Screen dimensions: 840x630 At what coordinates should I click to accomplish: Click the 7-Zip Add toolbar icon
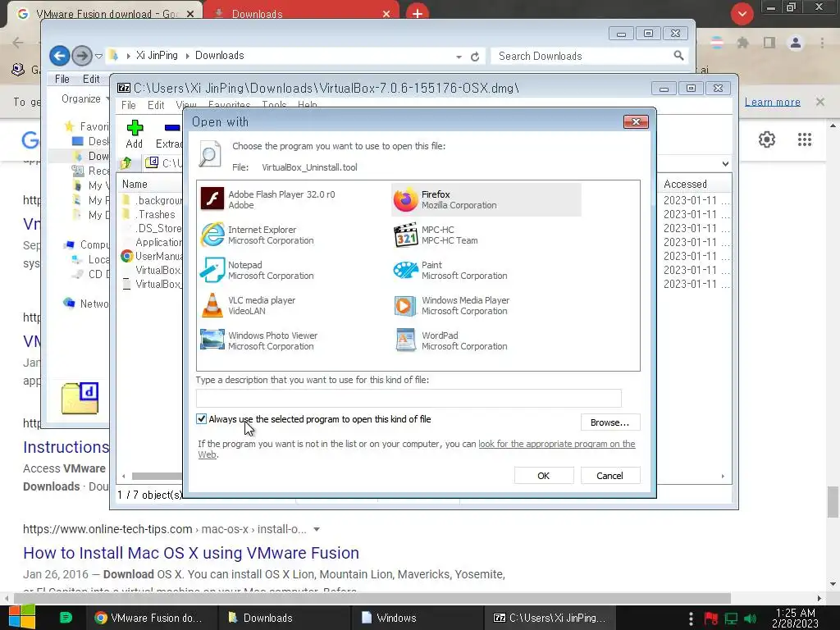pos(135,134)
